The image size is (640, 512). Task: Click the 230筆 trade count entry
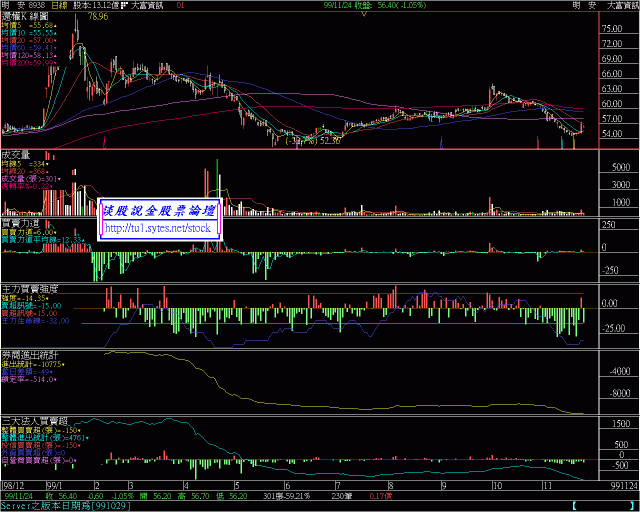(x=342, y=496)
